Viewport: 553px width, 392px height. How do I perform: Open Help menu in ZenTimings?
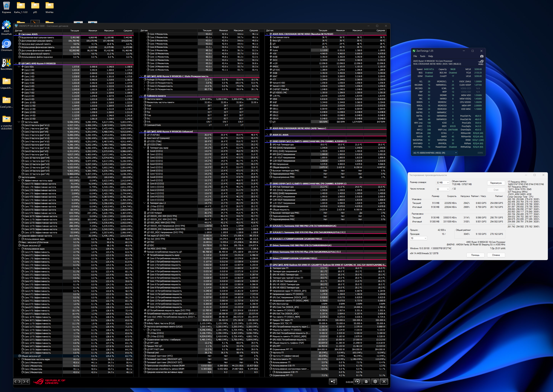[431, 56]
